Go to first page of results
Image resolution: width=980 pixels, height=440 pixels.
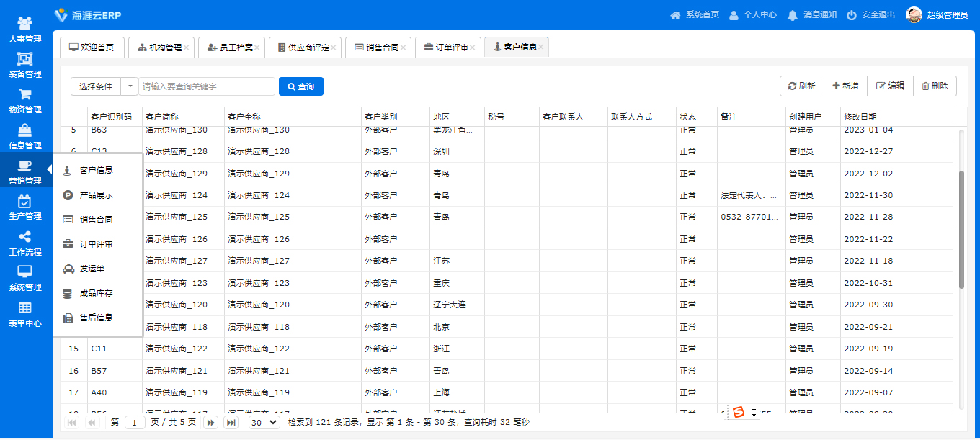click(72, 423)
